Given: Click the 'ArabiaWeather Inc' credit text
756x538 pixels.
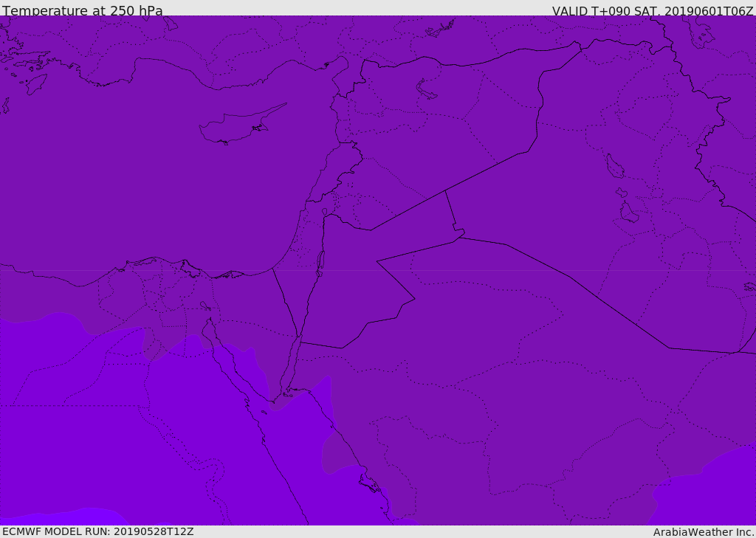Looking at the screenshot, I should coord(703,532).
